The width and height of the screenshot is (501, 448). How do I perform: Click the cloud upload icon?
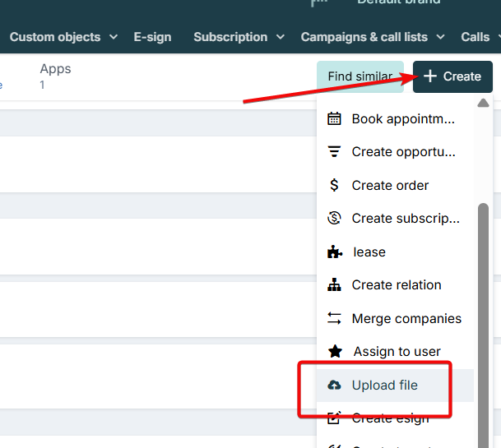(x=334, y=385)
